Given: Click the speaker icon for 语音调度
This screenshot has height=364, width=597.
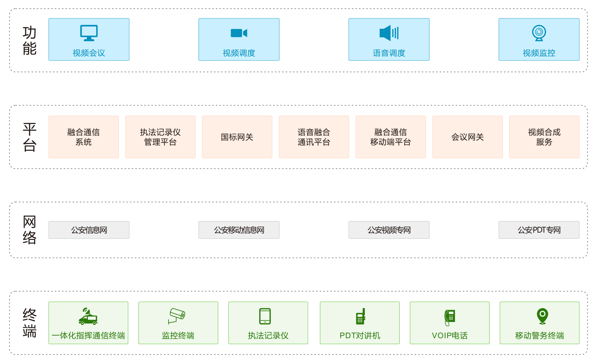Looking at the screenshot, I should click(x=389, y=33).
